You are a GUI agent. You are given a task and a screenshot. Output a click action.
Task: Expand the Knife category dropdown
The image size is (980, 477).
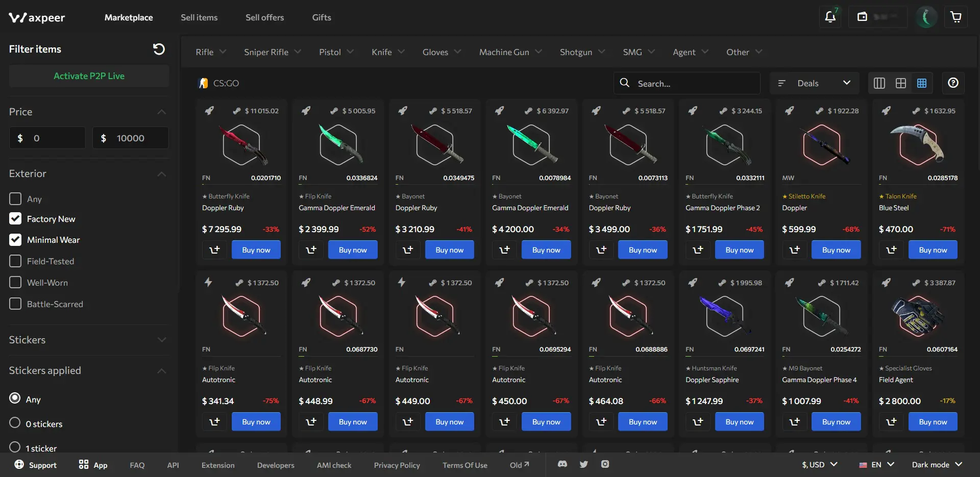[388, 52]
